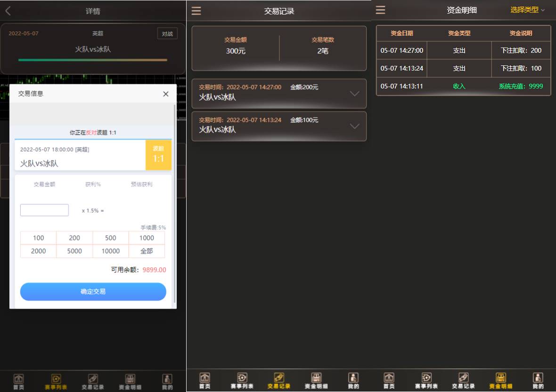The image size is (556, 392).
Task: Open 选择类型 dropdown filter
Action: coord(527,10)
